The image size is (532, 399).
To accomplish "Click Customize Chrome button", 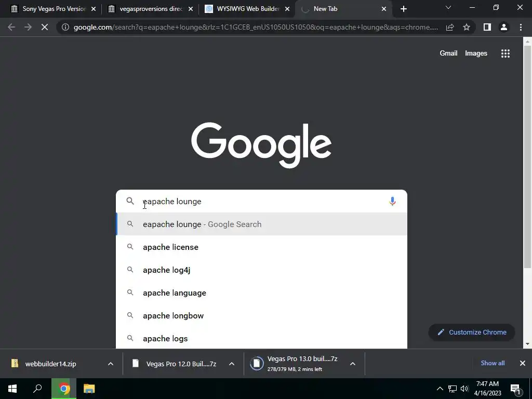I will 472,332.
